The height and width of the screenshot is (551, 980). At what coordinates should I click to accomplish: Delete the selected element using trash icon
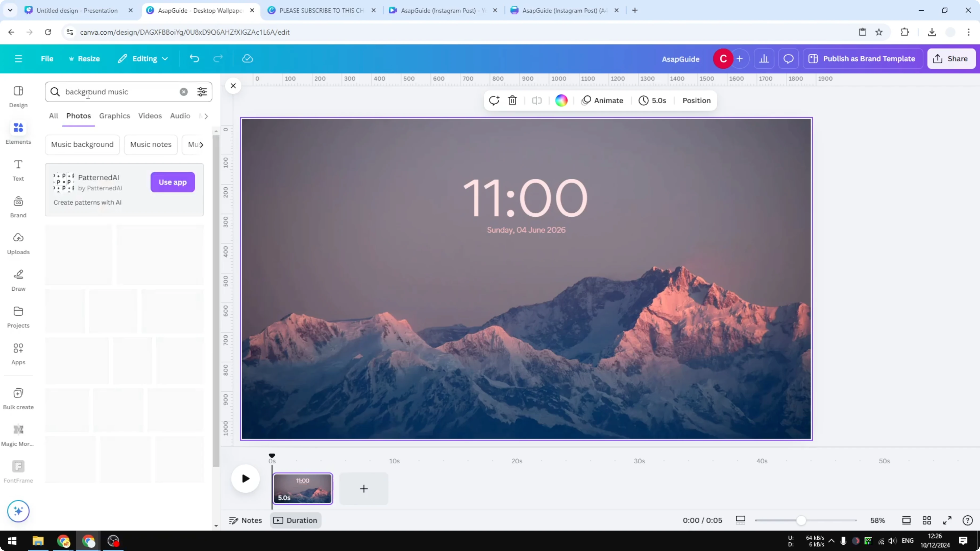512,100
